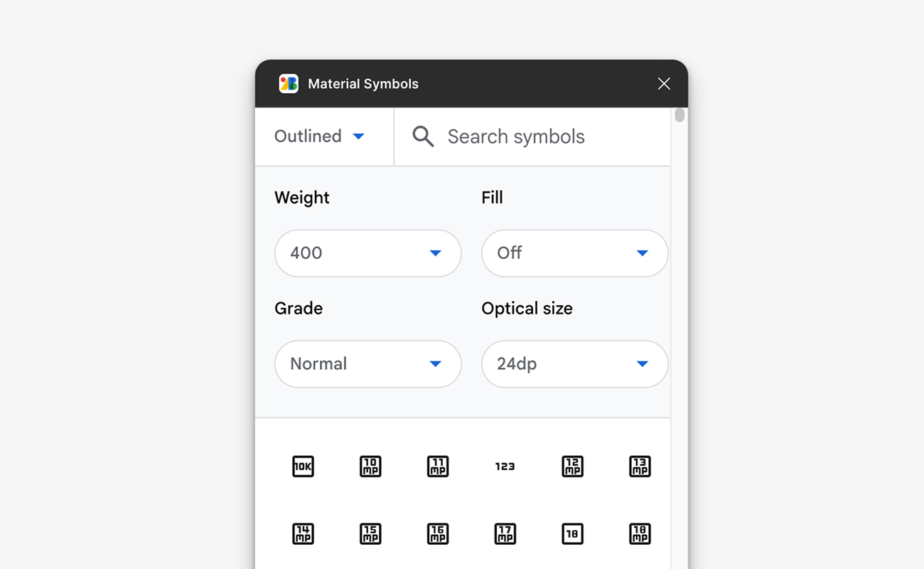Click the search magnifier icon
The width and height of the screenshot is (924, 569).
[x=423, y=137]
